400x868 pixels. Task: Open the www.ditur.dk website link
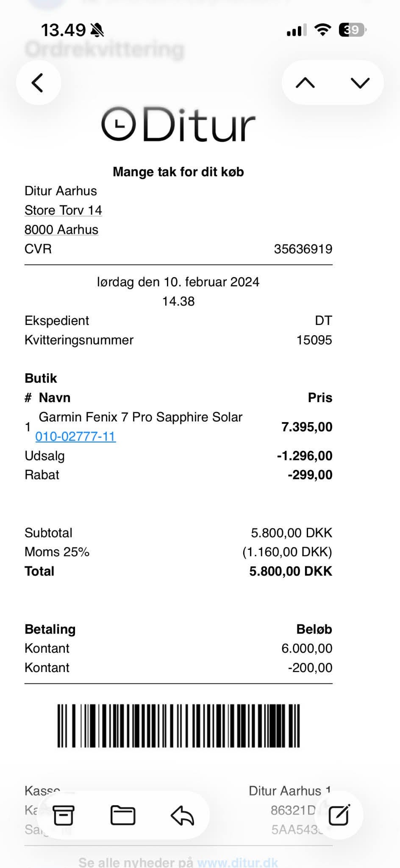pos(237,862)
